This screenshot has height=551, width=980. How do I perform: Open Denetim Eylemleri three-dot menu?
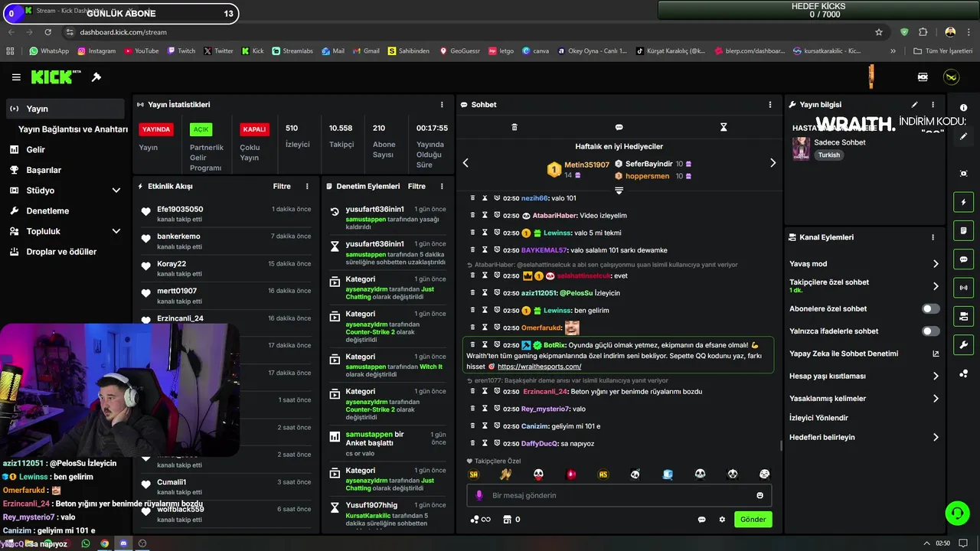442,187
